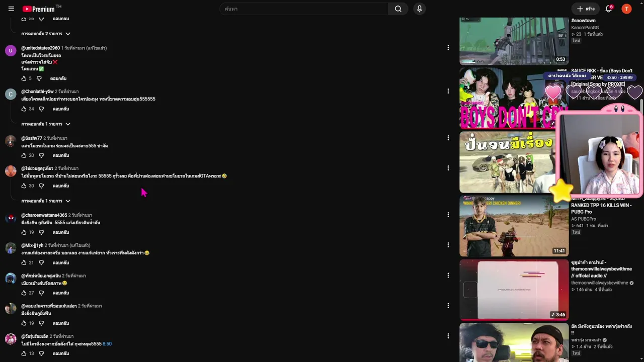The height and width of the screenshot is (362, 644).
Task: Open three-dot menu for @Chonlathi-y5w's comment
Action: tap(448, 91)
